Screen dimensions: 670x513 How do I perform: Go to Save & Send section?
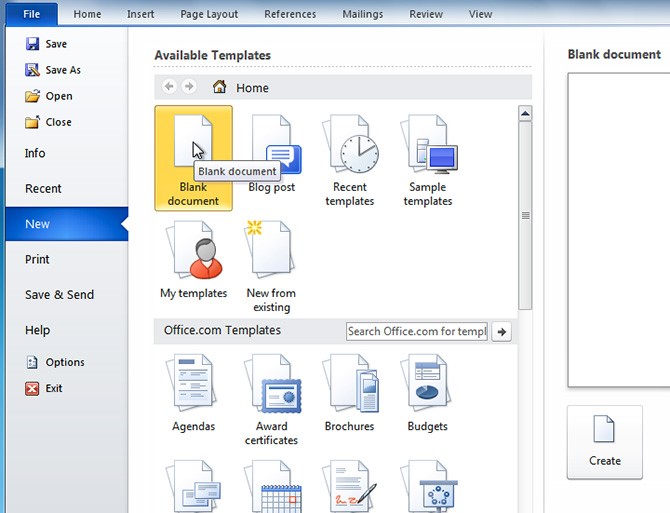(x=59, y=295)
